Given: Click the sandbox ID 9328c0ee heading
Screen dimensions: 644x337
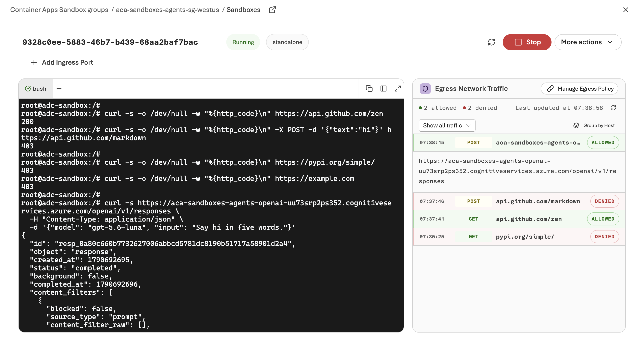Looking at the screenshot, I should (110, 42).
